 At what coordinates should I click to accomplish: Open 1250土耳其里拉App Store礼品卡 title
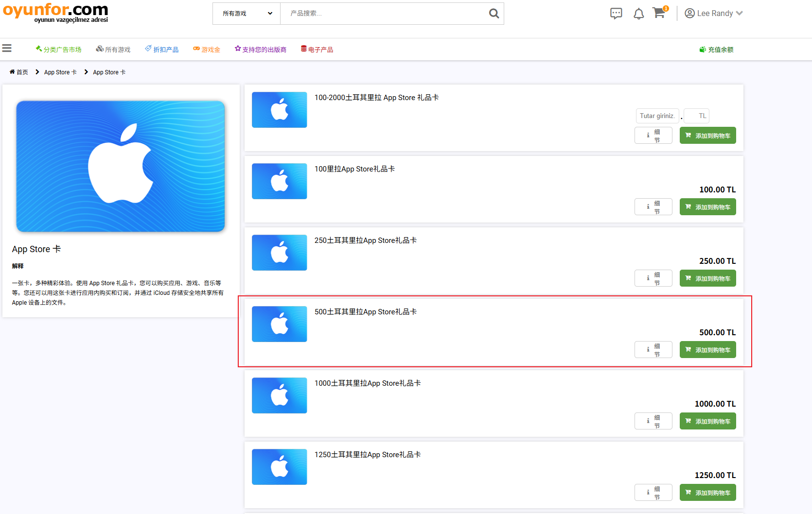[x=368, y=455]
